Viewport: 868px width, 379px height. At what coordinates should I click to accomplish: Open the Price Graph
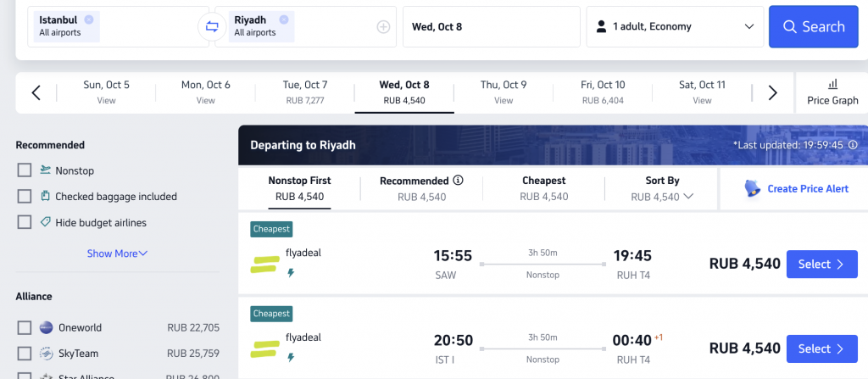(832, 92)
